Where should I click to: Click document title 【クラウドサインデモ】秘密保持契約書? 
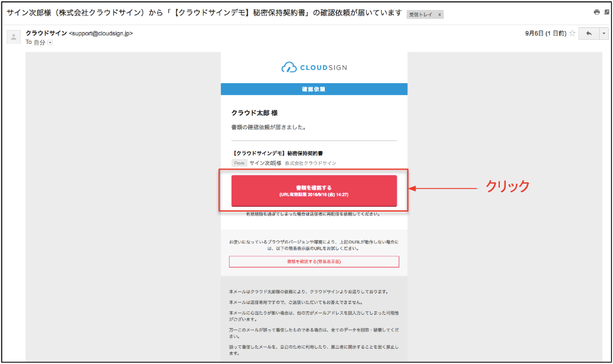pyautogui.click(x=277, y=153)
